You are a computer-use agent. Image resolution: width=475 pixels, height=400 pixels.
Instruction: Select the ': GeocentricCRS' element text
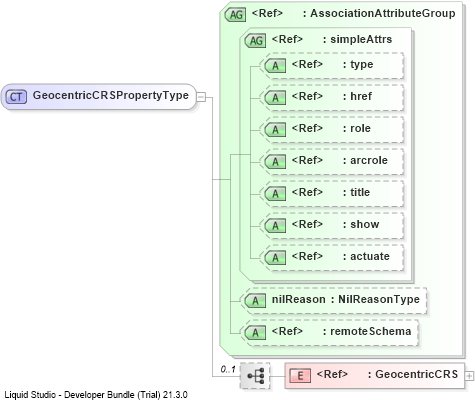click(413, 374)
